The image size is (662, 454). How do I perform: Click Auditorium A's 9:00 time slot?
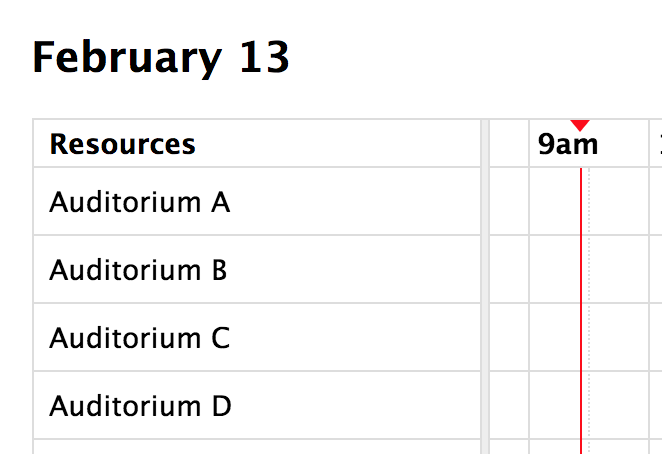pos(555,202)
